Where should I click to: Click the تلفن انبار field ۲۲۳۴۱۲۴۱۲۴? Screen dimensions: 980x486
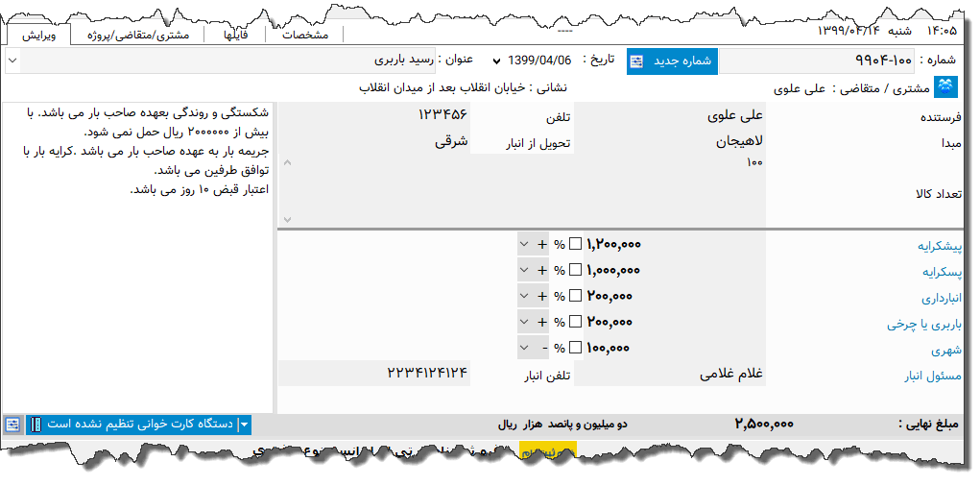[x=373, y=374]
